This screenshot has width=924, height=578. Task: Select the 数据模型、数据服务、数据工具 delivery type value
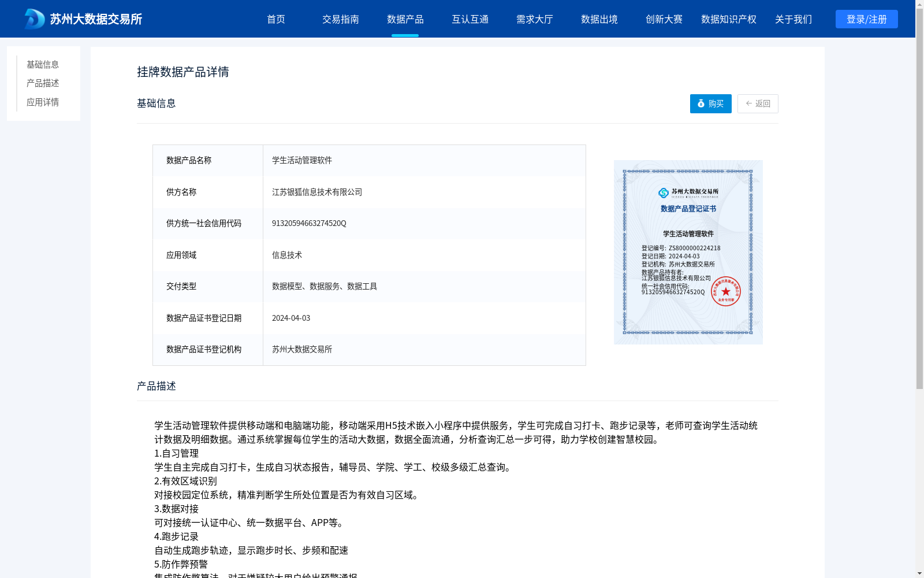(x=325, y=286)
